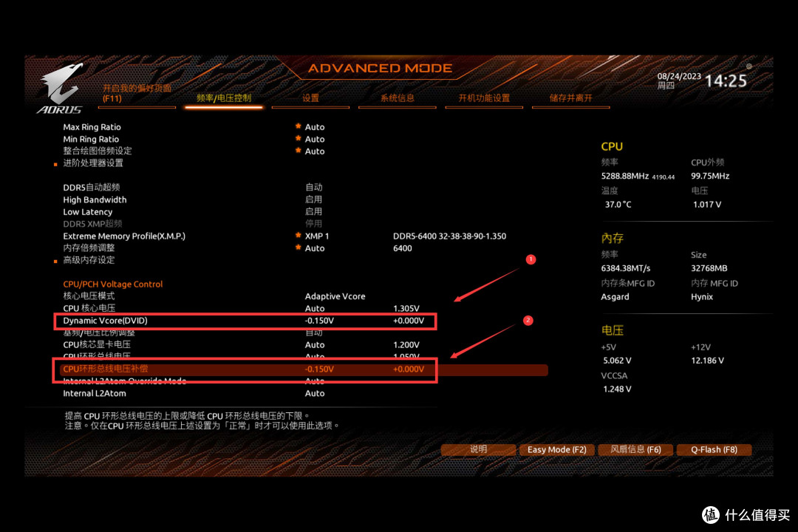Toggle Low Latency 启用 setting
This screenshot has width=798, height=532.
click(x=313, y=212)
